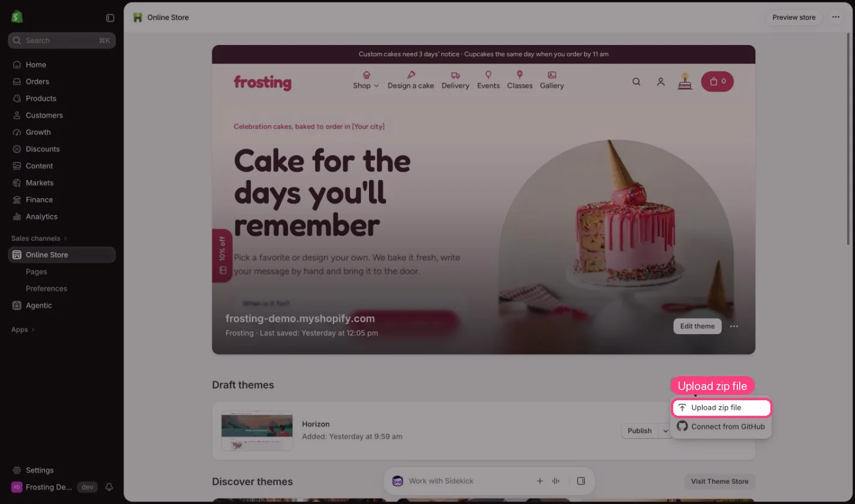Expand the Apps section
855x504 pixels.
[23, 329]
